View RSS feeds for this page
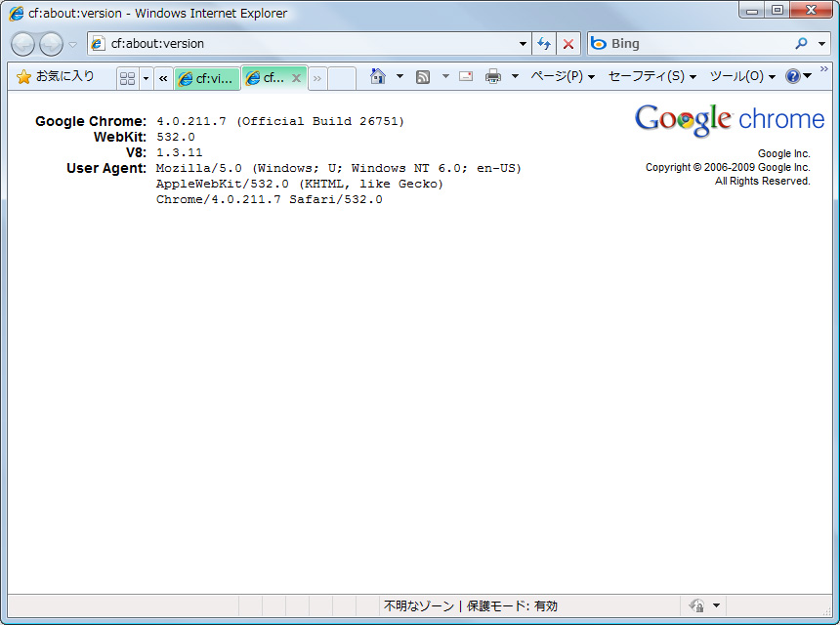840x625 pixels. point(422,75)
